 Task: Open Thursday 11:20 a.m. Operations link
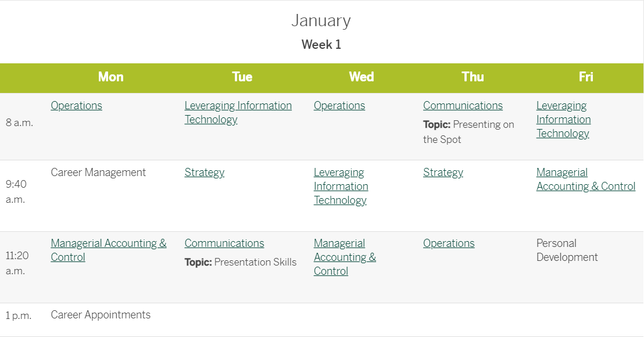click(449, 243)
